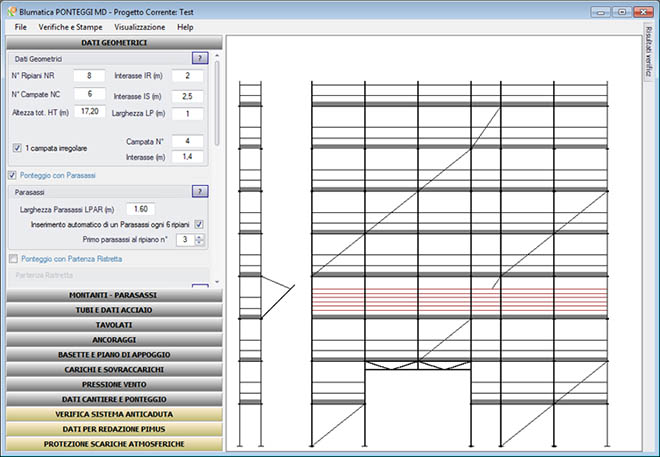Toggle automatic Parasassi insertion every 6 ripiani

click(199, 224)
